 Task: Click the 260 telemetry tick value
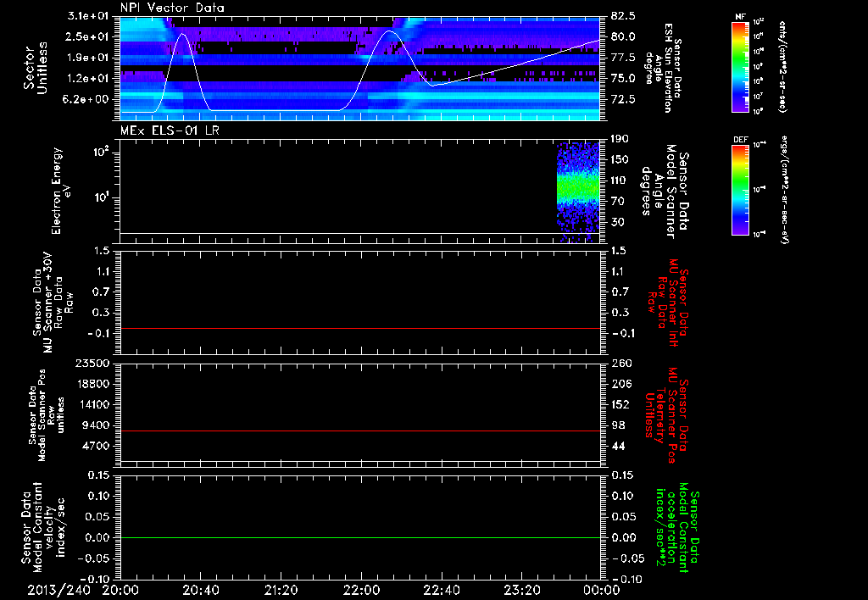pyautogui.click(x=620, y=364)
